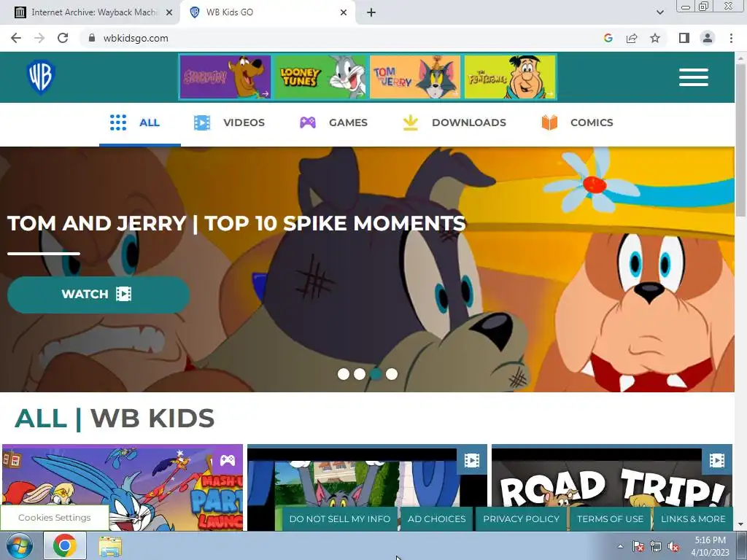Open Cookies Settings
Screen dimensions: 747x560
(54, 518)
